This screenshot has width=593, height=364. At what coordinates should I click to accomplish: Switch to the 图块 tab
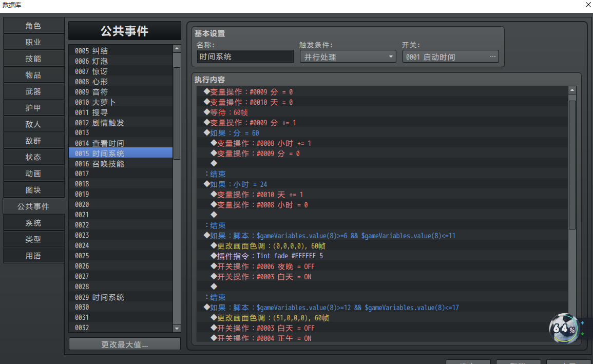34,190
